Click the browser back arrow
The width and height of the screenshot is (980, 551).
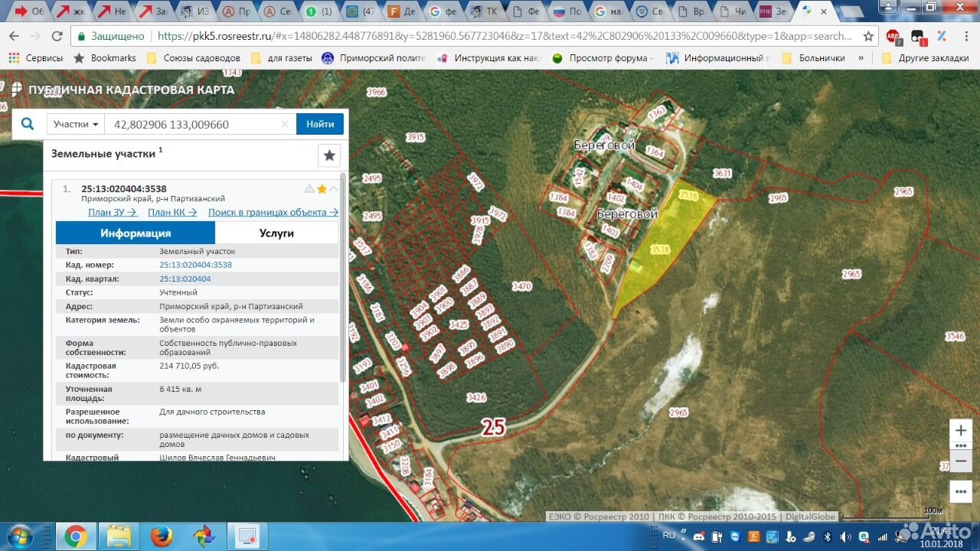click(14, 36)
